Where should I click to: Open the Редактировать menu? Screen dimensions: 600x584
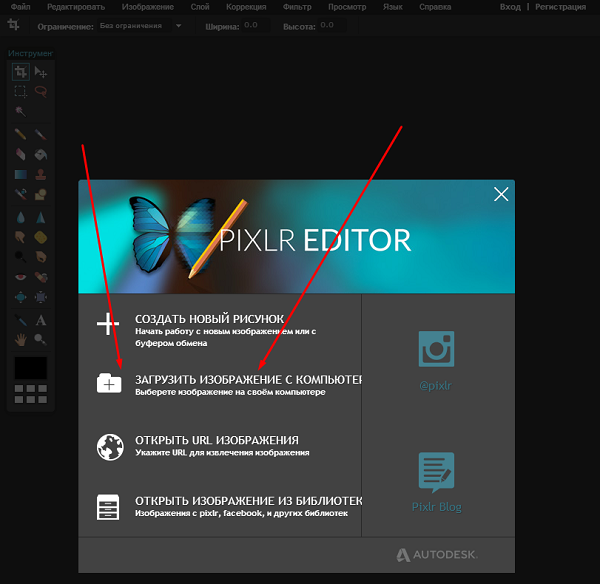pyautogui.click(x=76, y=7)
